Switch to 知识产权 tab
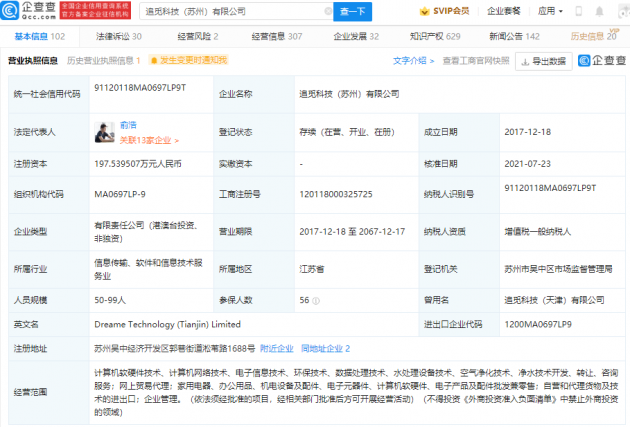The height and width of the screenshot is (427, 630). 435,37
